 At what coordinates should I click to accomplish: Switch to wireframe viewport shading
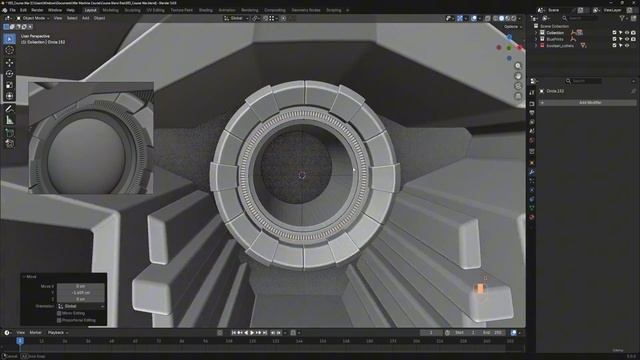coord(495,18)
